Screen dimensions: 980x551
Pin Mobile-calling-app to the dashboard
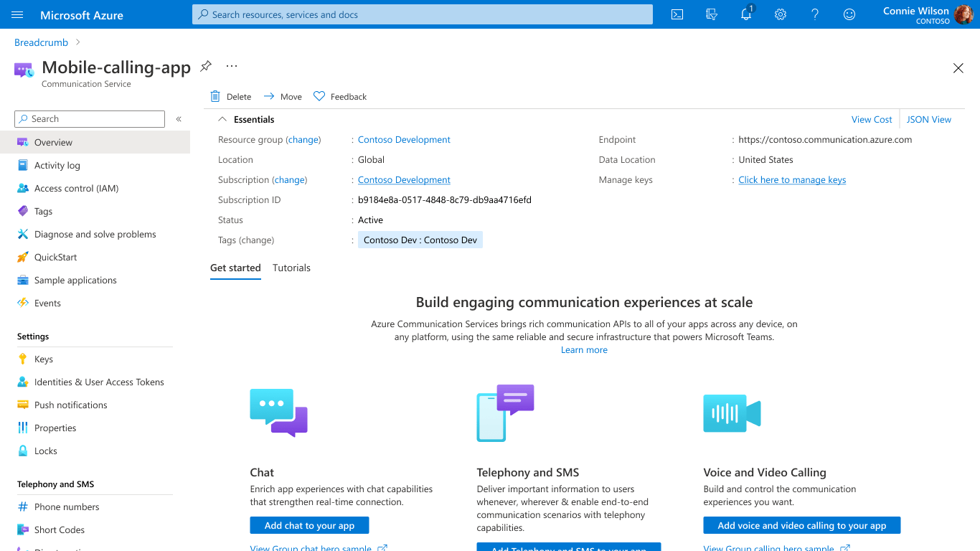tap(206, 65)
